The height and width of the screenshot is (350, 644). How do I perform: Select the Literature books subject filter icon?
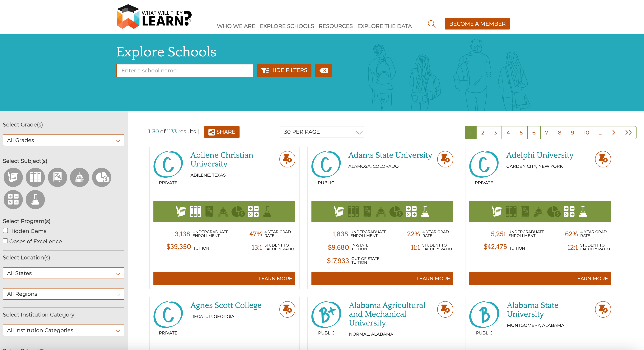[35, 178]
